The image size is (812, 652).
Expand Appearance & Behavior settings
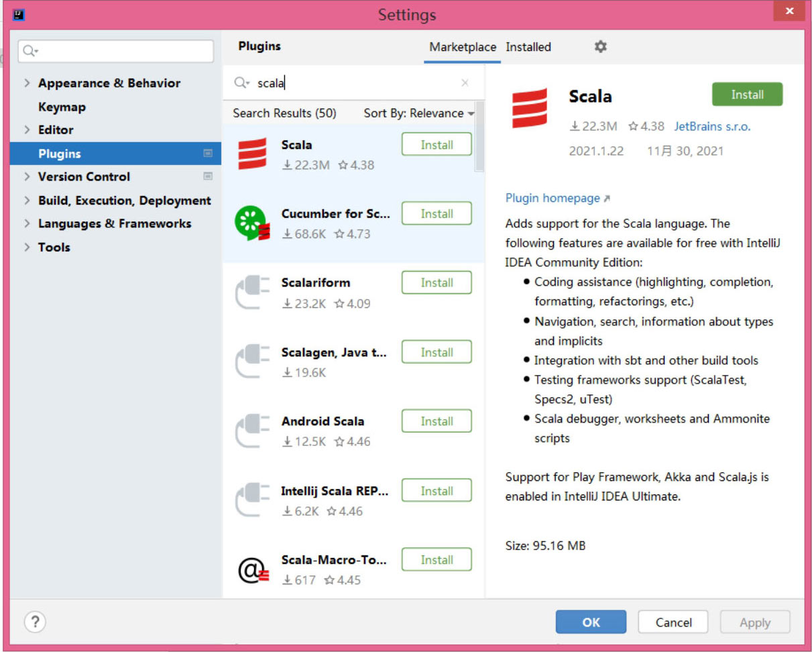(27, 83)
